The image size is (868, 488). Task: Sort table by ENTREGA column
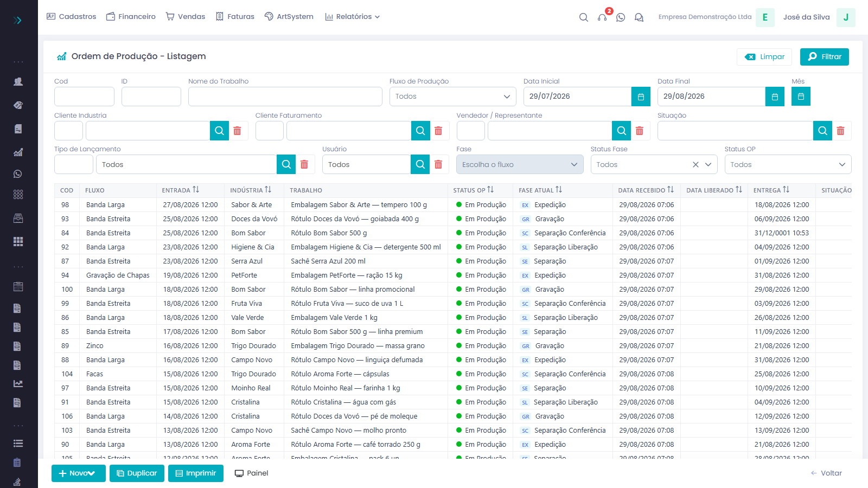coord(771,190)
